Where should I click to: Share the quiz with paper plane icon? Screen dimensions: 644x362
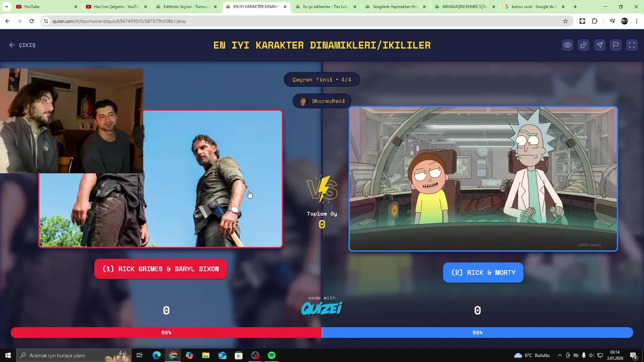pos(600,45)
